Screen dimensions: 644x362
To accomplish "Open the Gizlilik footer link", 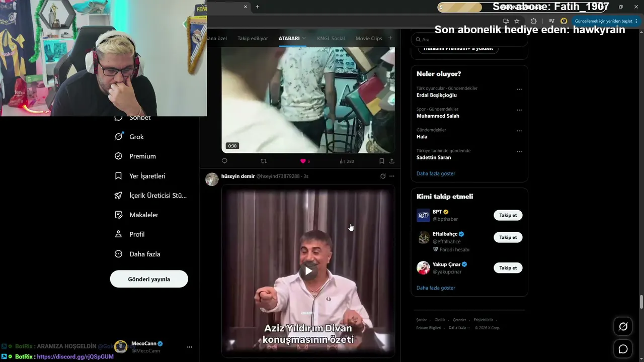I will point(440,320).
